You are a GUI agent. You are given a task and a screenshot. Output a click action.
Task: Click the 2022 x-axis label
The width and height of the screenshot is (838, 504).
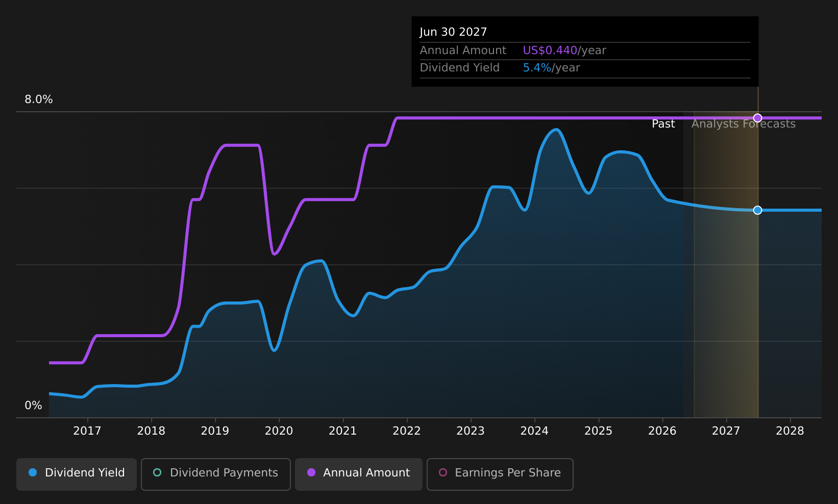407,431
